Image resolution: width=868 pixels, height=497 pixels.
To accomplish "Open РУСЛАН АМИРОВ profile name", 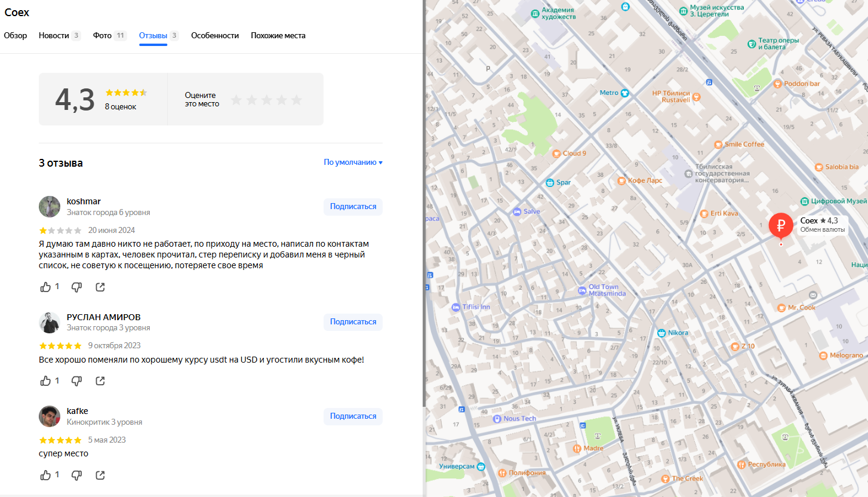I will [104, 317].
